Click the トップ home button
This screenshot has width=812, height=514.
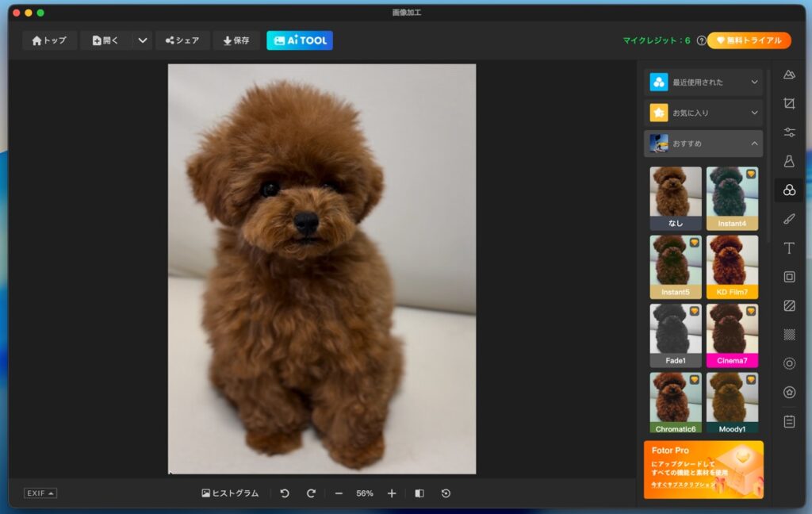click(49, 40)
